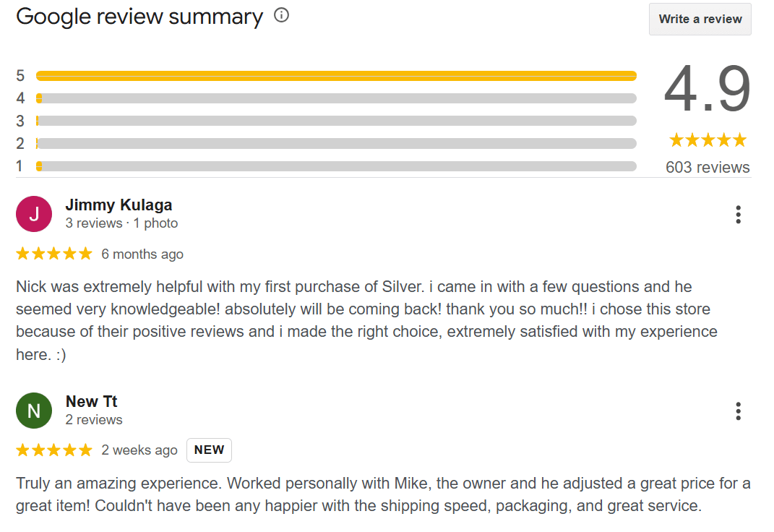Viewport: 774px width, 532px height.
Task: Click Jimmy Kulaga's "3 reviews · 1 photo" text
Action: [x=121, y=223]
